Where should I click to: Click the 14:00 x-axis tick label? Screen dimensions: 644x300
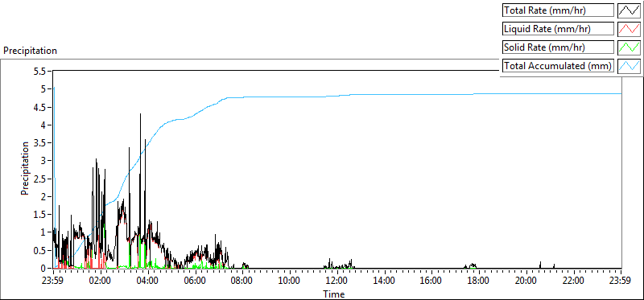tap(385, 282)
